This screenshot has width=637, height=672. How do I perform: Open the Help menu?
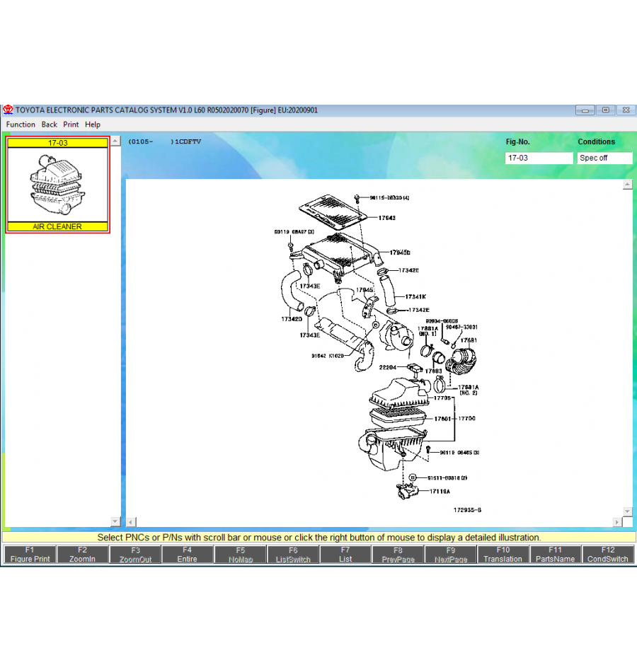(93, 124)
